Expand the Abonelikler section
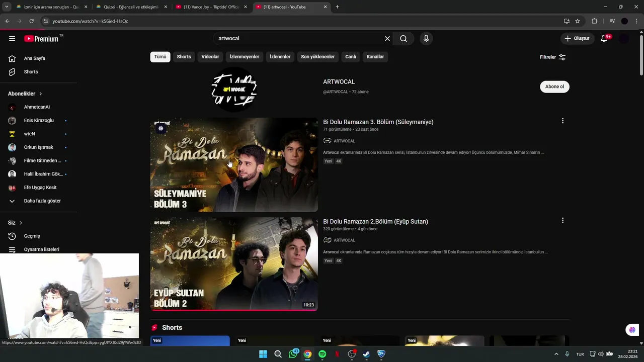This screenshot has width=644, height=362. 25,94
